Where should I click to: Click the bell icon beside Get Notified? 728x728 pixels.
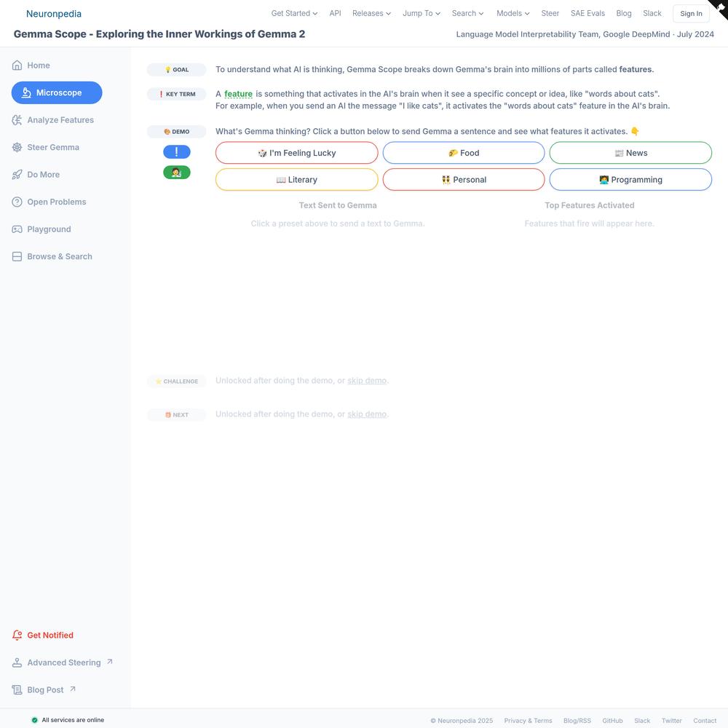click(x=17, y=635)
